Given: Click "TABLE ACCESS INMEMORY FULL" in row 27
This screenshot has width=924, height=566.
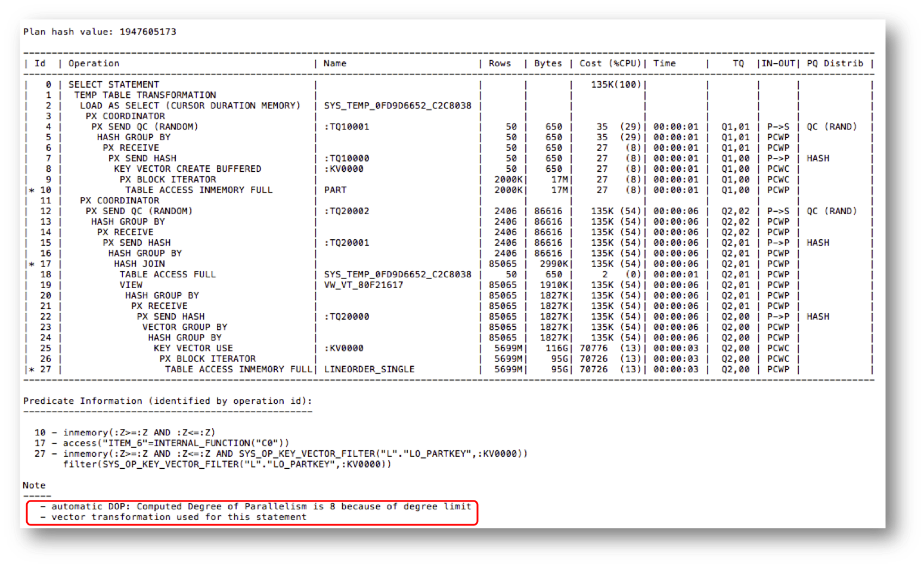Looking at the screenshot, I should pos(238,369).
